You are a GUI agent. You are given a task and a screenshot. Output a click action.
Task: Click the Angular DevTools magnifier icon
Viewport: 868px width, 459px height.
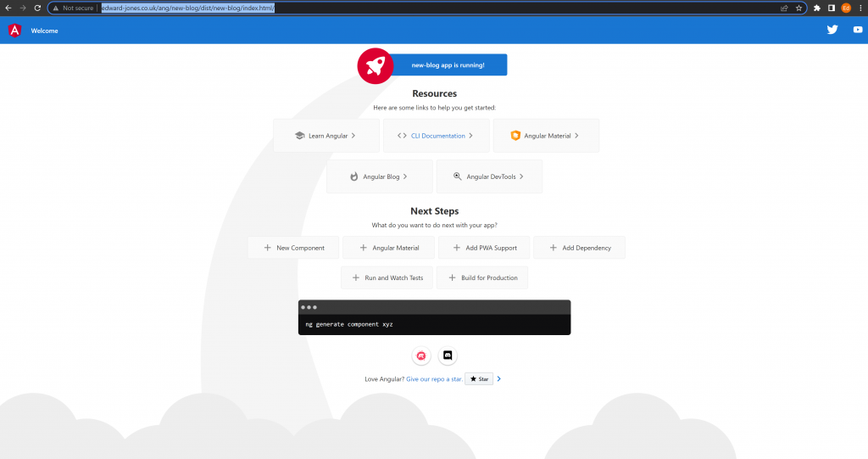[x=457, y=176]
